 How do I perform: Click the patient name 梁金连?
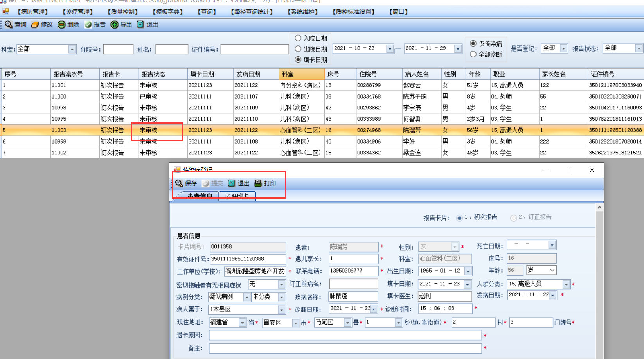tap(412, 153)
